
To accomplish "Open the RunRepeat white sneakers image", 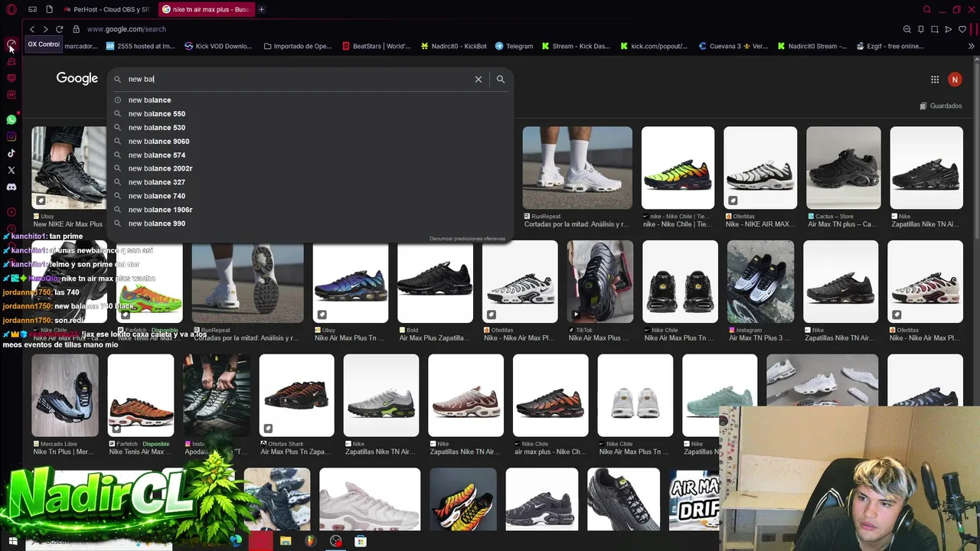I will click(x=577, y=168).
